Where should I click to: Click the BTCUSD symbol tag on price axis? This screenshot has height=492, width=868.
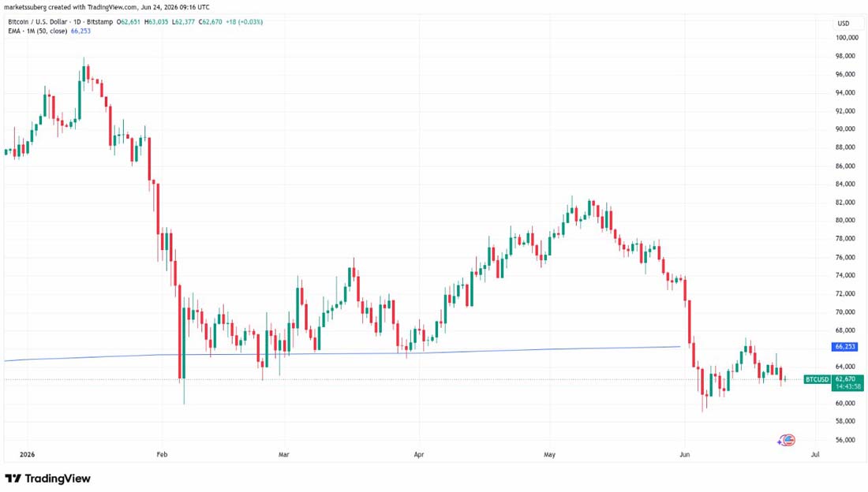817,380
